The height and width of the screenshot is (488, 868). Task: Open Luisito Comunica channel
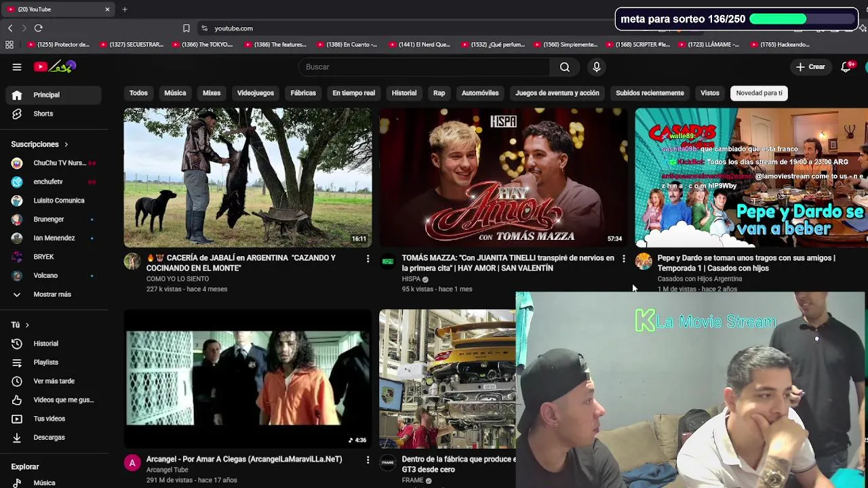[x=54, y=201]
